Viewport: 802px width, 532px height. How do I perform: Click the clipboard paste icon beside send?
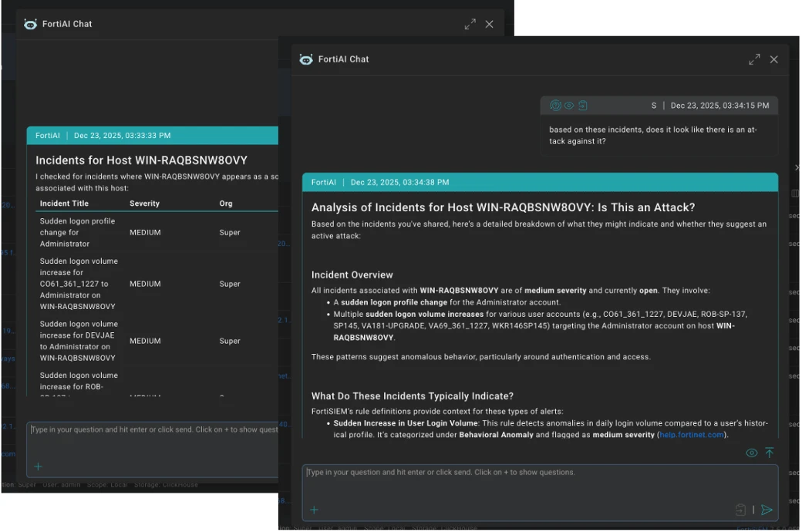coord(740,510)
